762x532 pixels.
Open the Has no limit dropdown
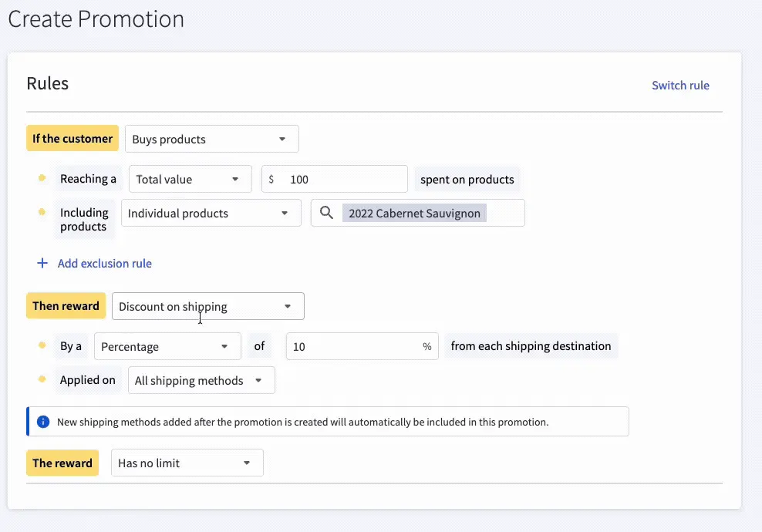coord(187,463)
